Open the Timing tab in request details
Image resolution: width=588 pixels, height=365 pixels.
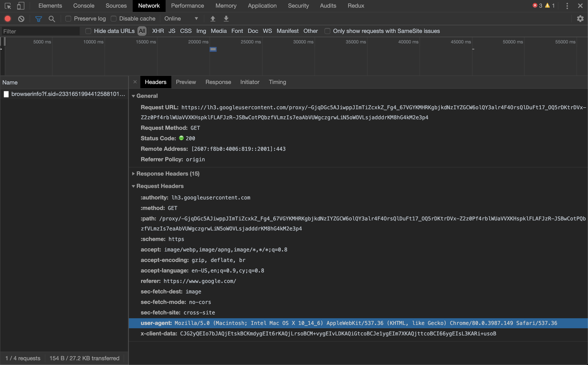click(277, 82)
